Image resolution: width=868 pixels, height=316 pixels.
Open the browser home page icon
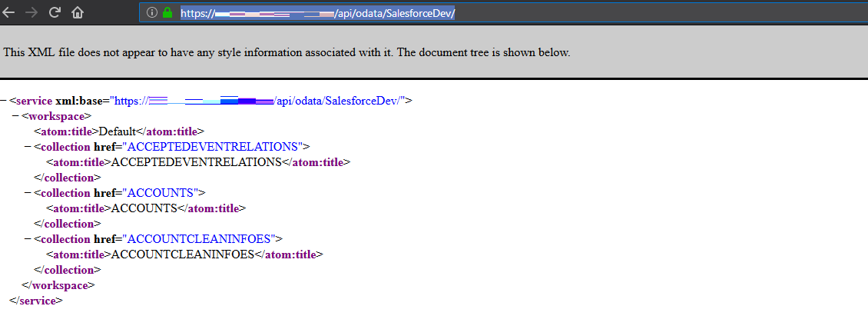pyautogui.click(x=78, y=12)
